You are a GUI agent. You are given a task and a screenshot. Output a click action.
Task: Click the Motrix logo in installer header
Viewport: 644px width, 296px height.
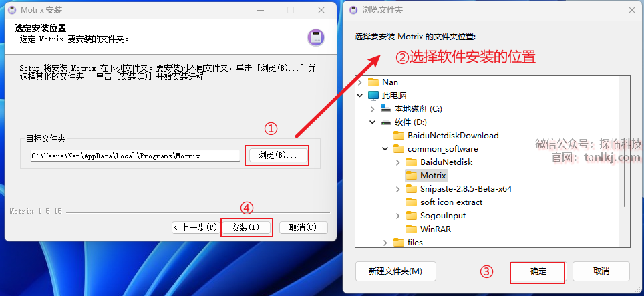[316, 37]
